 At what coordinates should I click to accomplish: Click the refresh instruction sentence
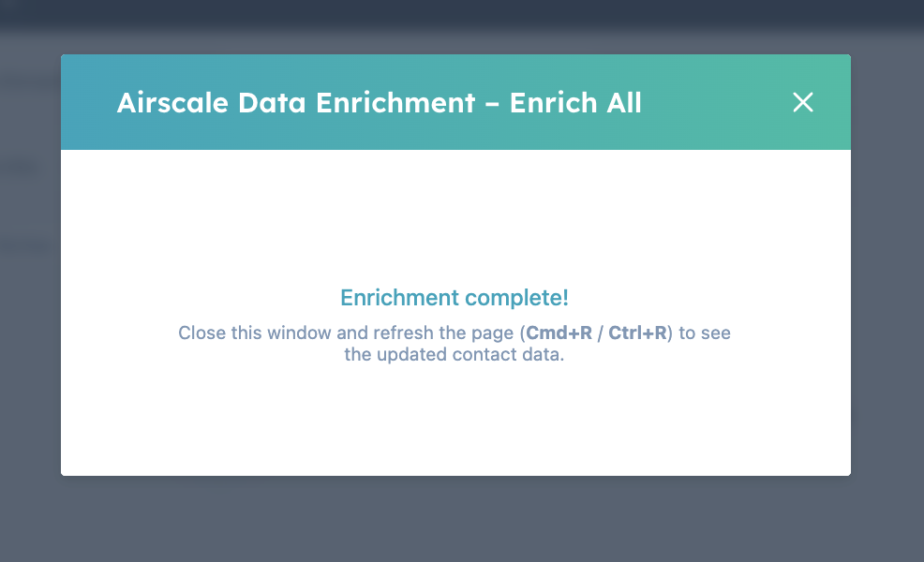tap(454, 343)
